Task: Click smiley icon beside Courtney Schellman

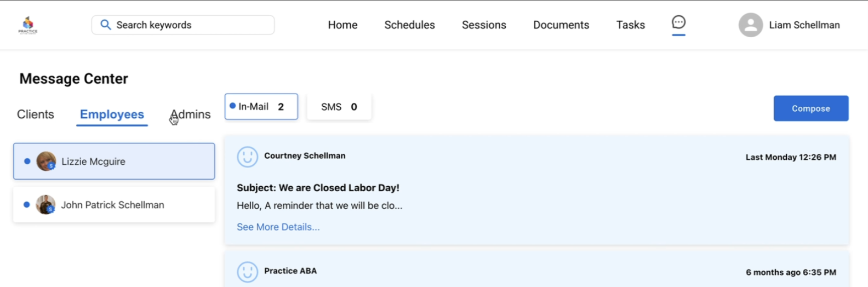Action: pos(247,157)
